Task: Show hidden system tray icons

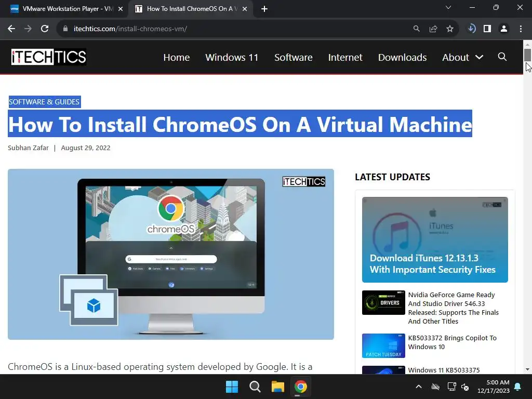Action: [419, 387]
